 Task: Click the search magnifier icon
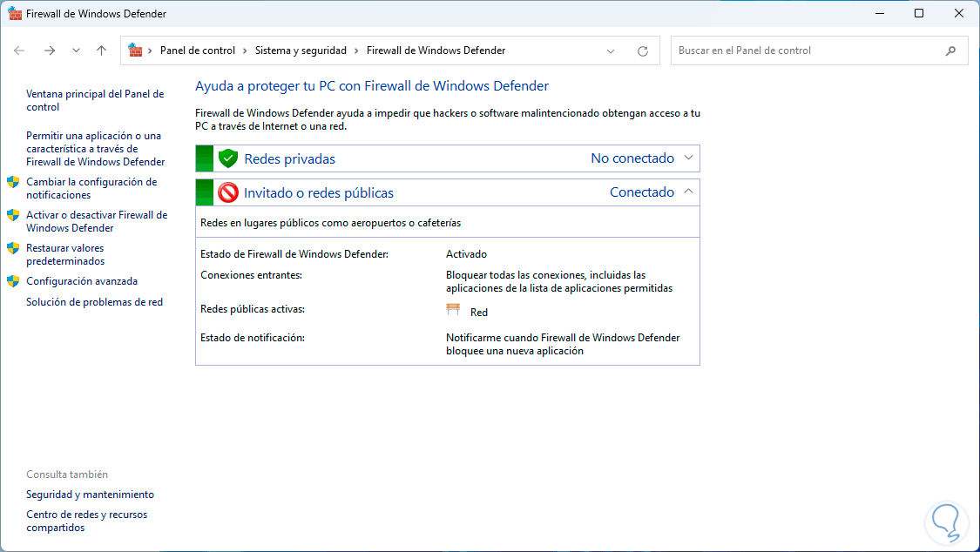(950, 51)
